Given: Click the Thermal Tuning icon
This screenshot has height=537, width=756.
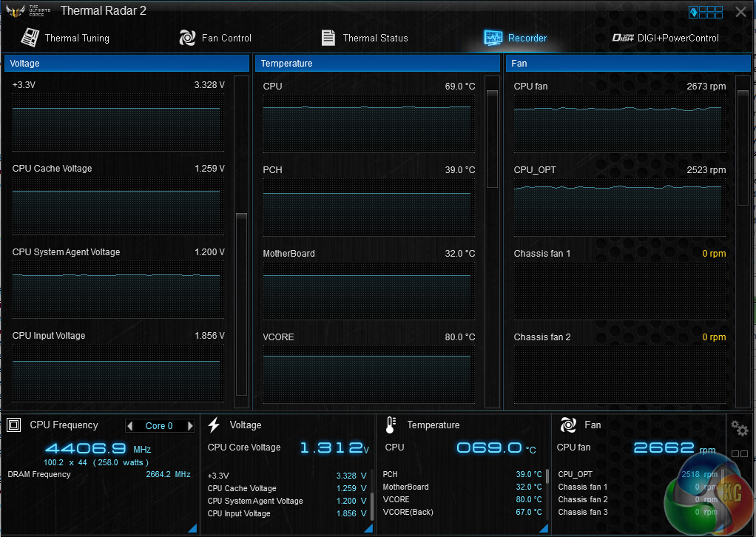Looking at the screenshot, I should (30, 37).
